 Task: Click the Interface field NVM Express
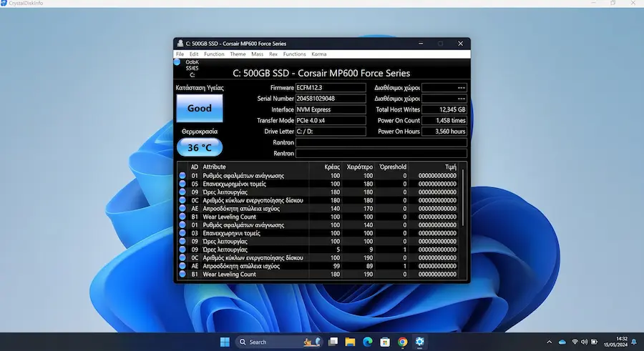[x=331, y=109]
